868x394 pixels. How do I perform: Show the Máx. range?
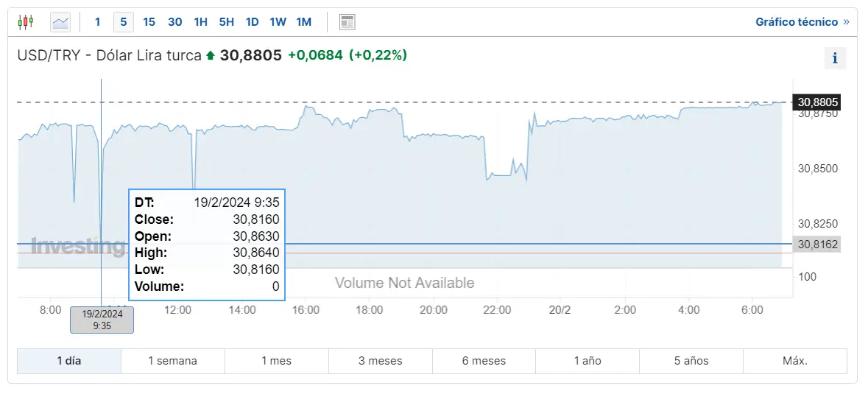795,361
